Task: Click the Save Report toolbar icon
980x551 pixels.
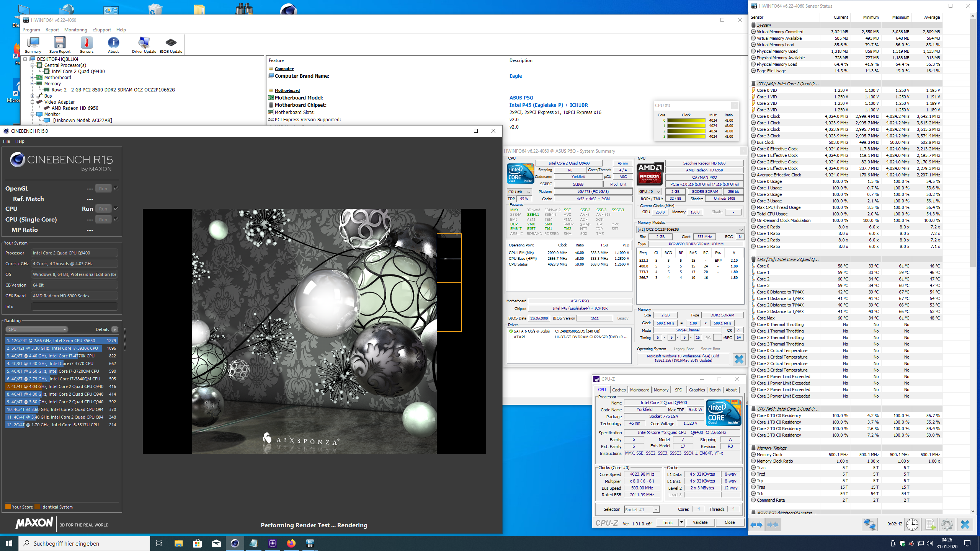Action: click(60, 45)
